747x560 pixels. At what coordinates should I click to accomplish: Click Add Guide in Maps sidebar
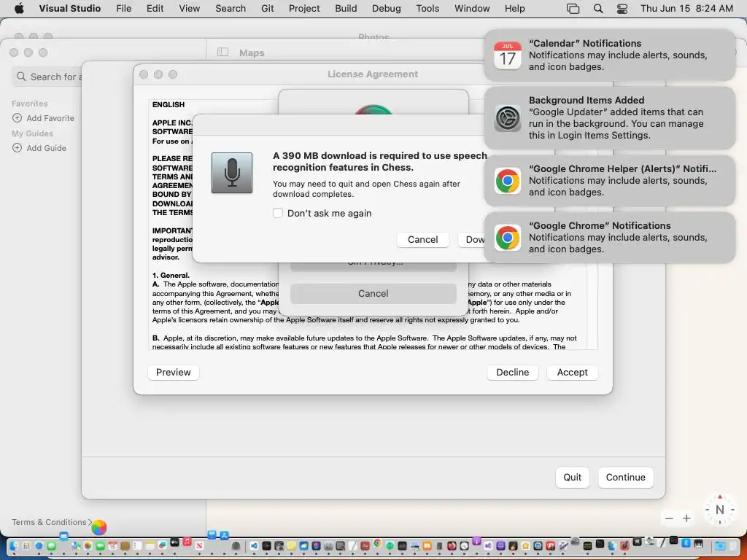pyautogui.click(x=46, y=147)
